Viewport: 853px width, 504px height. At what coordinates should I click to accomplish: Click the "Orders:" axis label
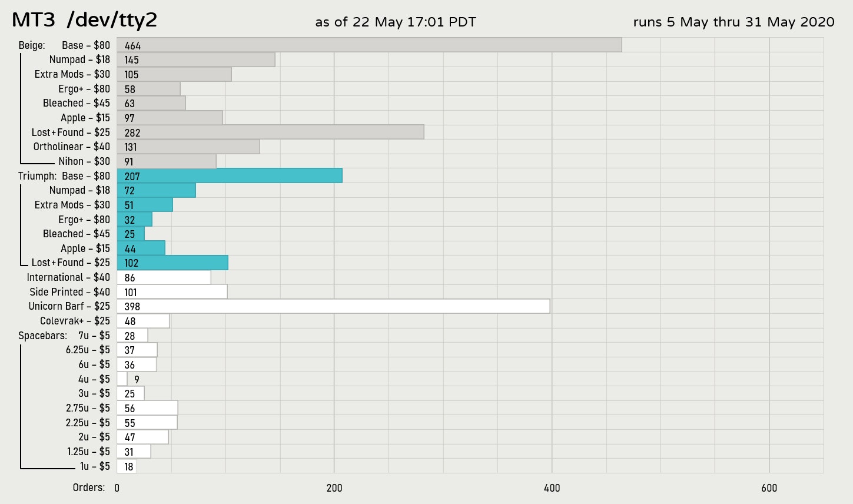(89, 488)
